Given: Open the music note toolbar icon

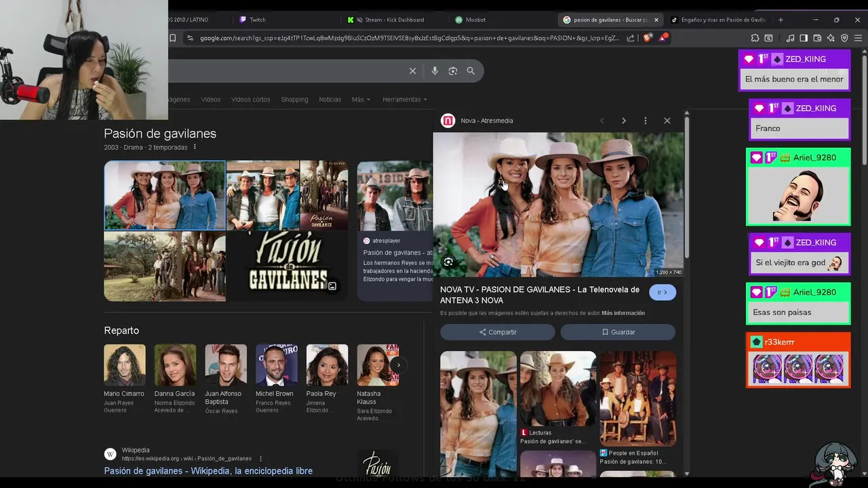Looking at the screenshot, I should click(790, 38).
